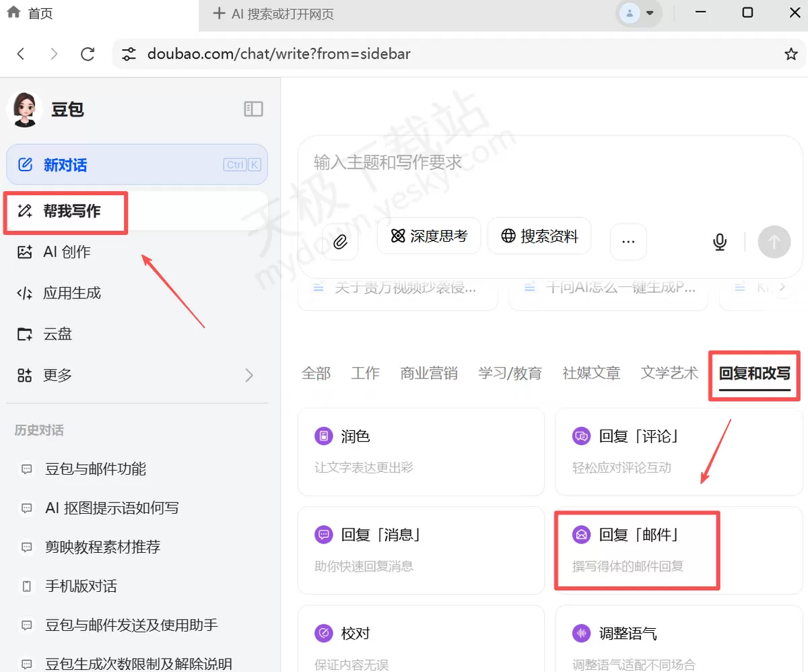Open history chat 手机版对话
The height and width of the screenshot is (672, 808).
point(137,586)
